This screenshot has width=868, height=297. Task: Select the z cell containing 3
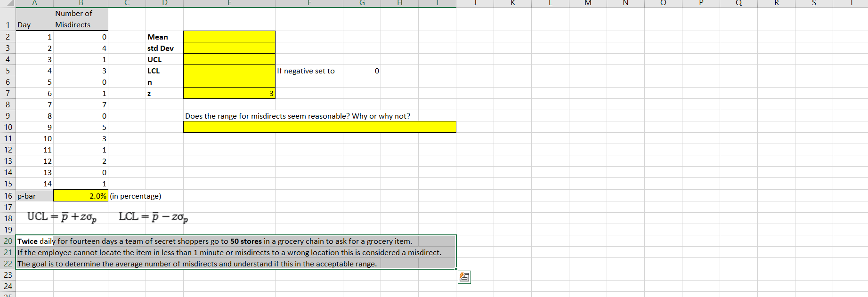click(x=229, y=93)
